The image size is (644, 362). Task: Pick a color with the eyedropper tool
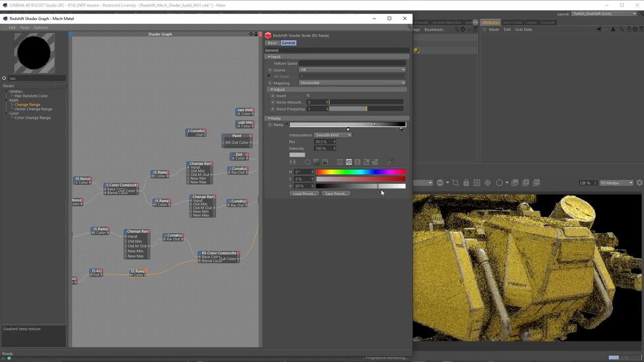click(x=389, y=162)
